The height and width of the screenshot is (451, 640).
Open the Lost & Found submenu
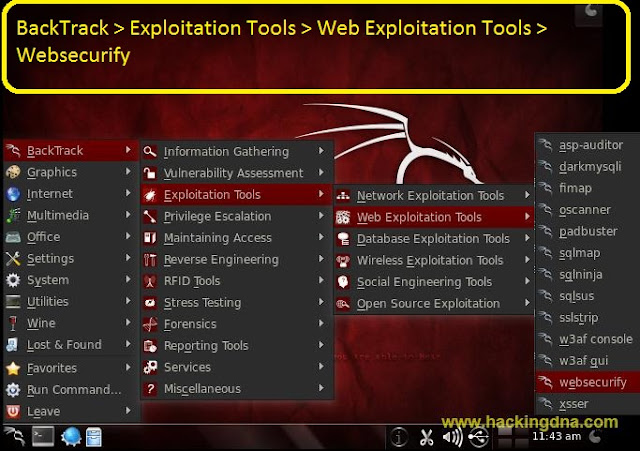coord(71,345)
